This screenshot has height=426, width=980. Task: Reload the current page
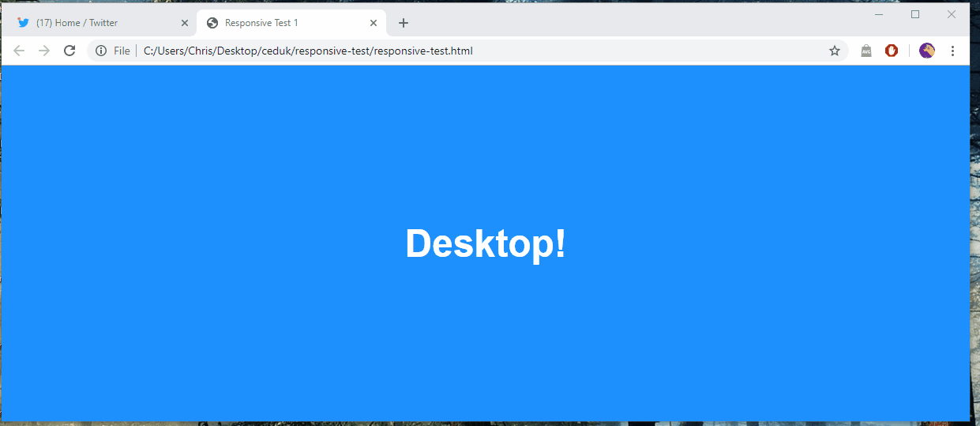[69, 51]
